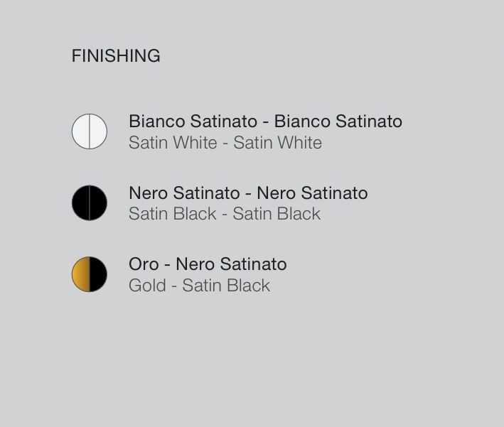Image resolution: width=504 pixels, height=427 pixels.
Task: Select the Satin White finish swatch
Action: pyautogui.click(x=90, y=131)
